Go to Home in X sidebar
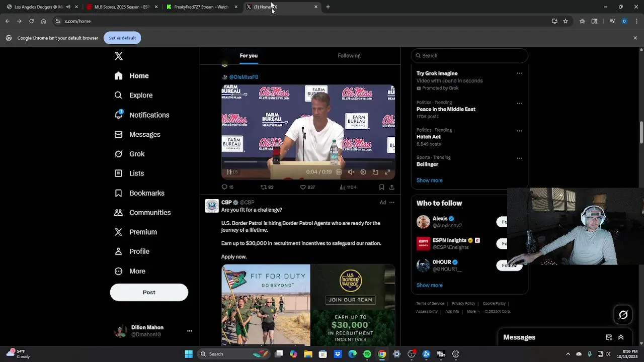This screenshot has width=644, height=362. tap(132, 76)
